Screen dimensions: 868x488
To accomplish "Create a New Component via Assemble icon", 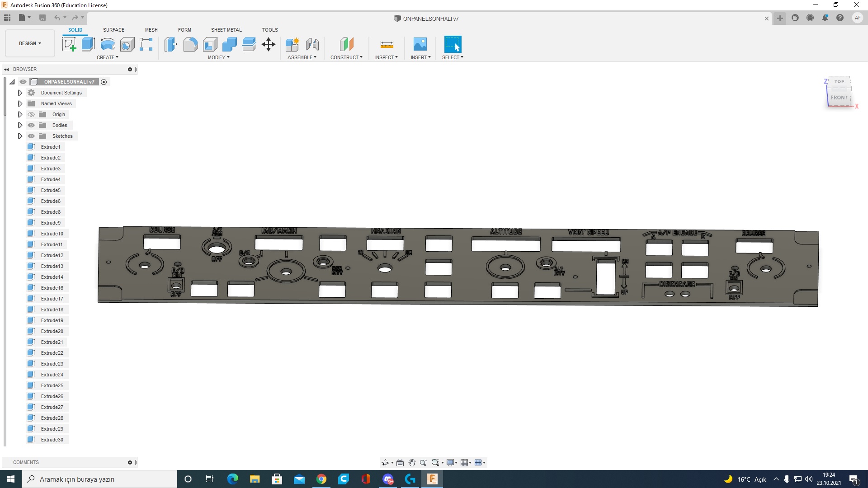I will tap(292, 44).
